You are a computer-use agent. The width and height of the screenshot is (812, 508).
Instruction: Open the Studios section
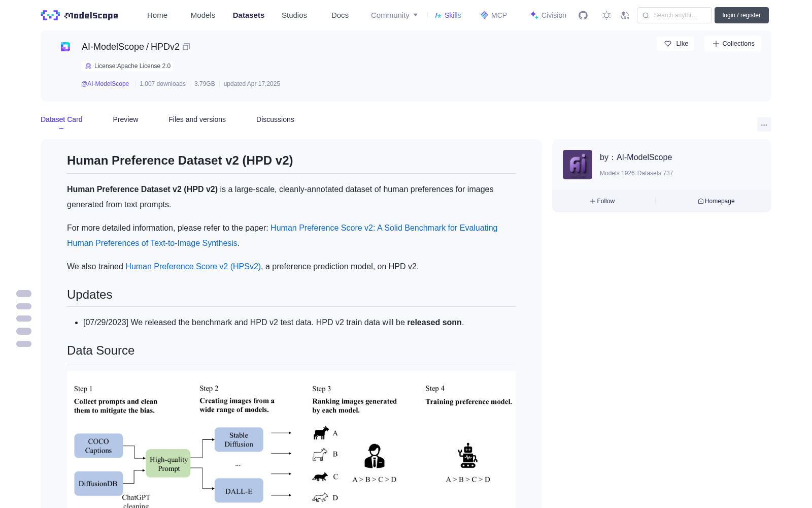[294, 15]
